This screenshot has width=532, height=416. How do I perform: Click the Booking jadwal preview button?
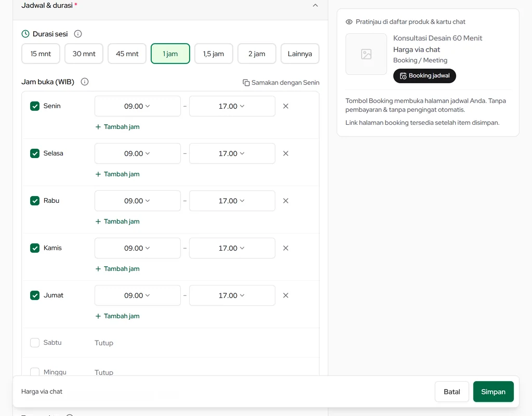[x=424, y=76]
